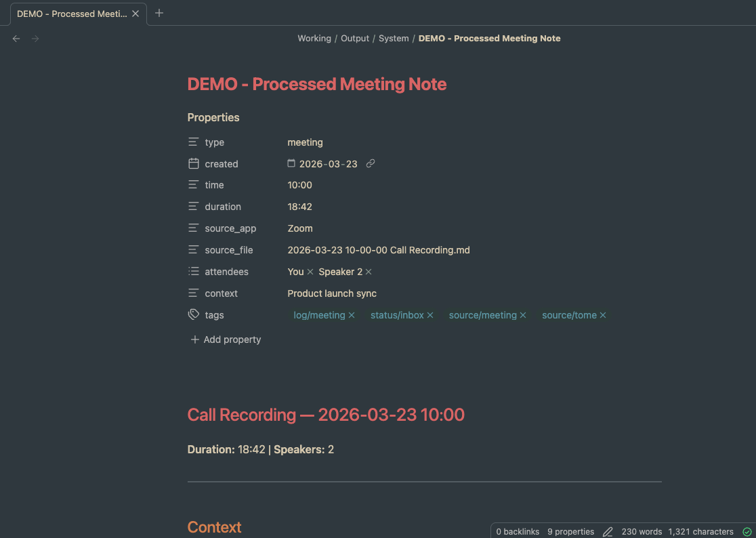Select the DEMO - Processed Meeting Note tab
Image resolution: width=756 pixels, height=538 pixels.
pyautogui.click(x=71, y=13)
